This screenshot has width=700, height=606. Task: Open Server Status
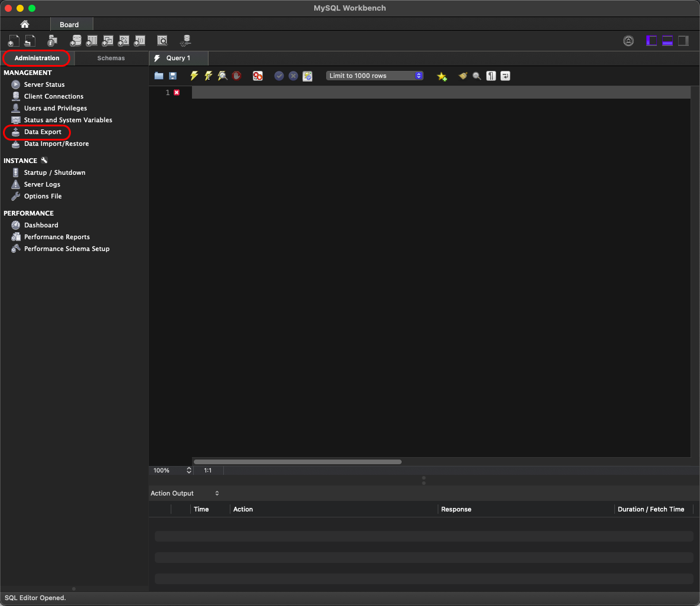(x=44, y=84)
